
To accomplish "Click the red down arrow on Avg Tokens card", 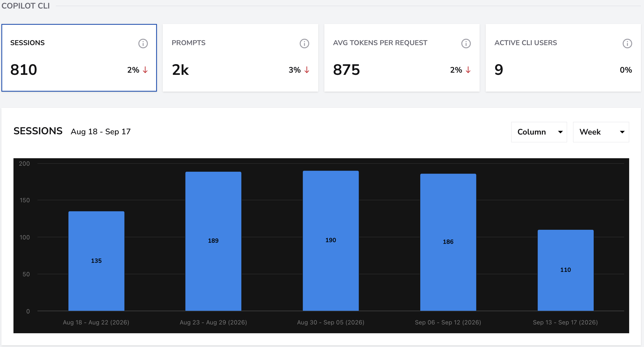I will pos(468,70).
